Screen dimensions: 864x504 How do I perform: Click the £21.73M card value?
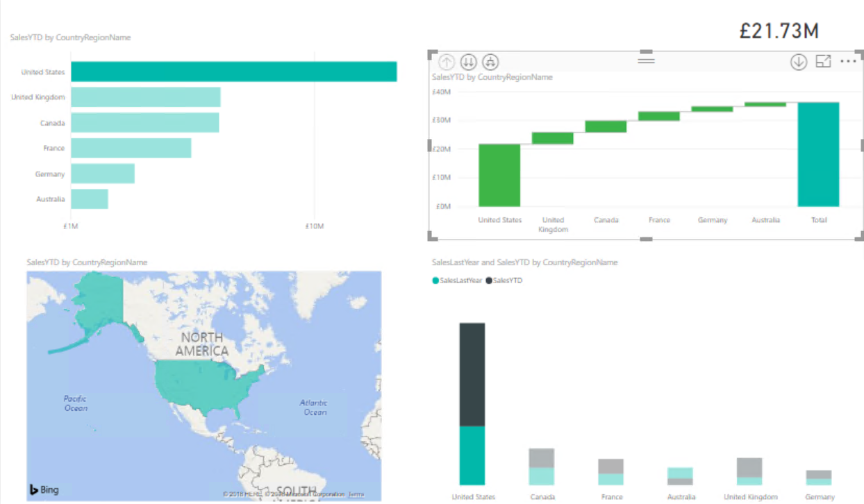[779, 31]
